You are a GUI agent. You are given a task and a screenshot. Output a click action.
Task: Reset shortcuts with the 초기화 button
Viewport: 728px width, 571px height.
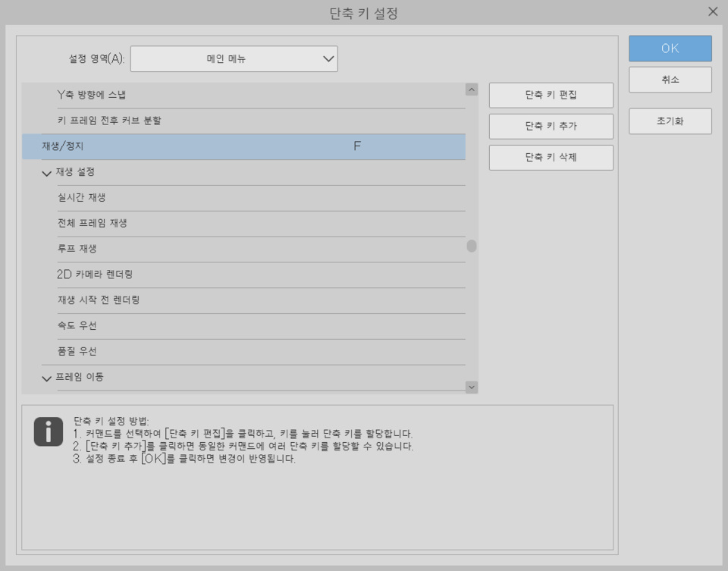pyautogui.click(x=670, y=121)
